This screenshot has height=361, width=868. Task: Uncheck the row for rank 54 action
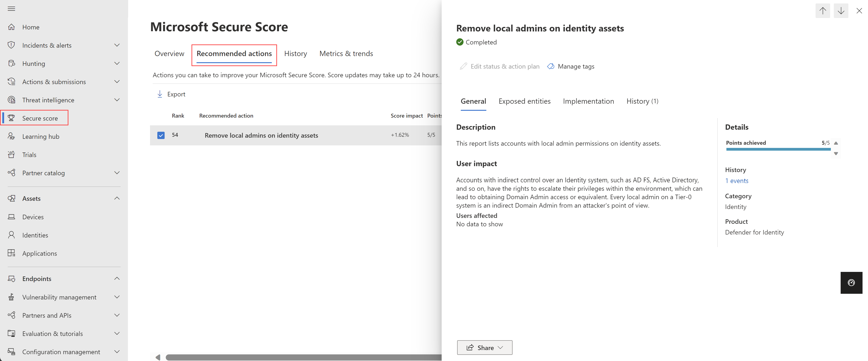[161, 135]
